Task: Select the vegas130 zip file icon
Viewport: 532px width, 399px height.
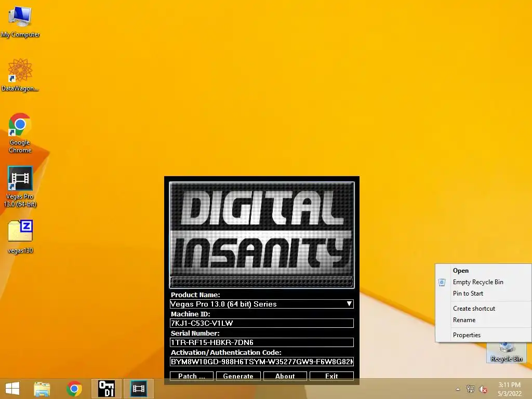Action: tap(20, 236)
